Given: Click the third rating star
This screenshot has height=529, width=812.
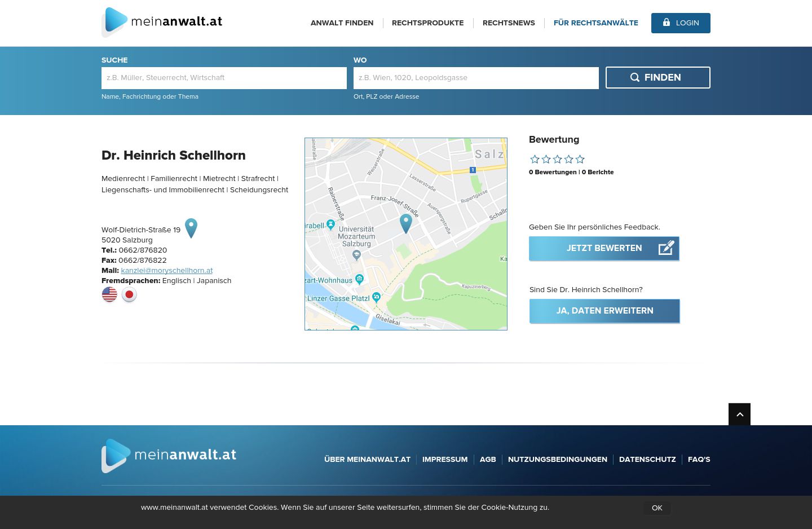Looking at the screenshot, I should tap(558, 159).
